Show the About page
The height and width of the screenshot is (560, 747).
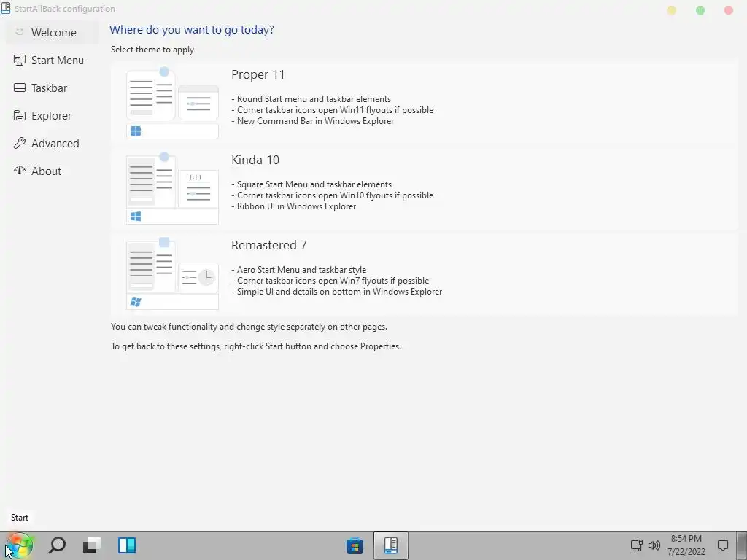(x=53, y=171)
